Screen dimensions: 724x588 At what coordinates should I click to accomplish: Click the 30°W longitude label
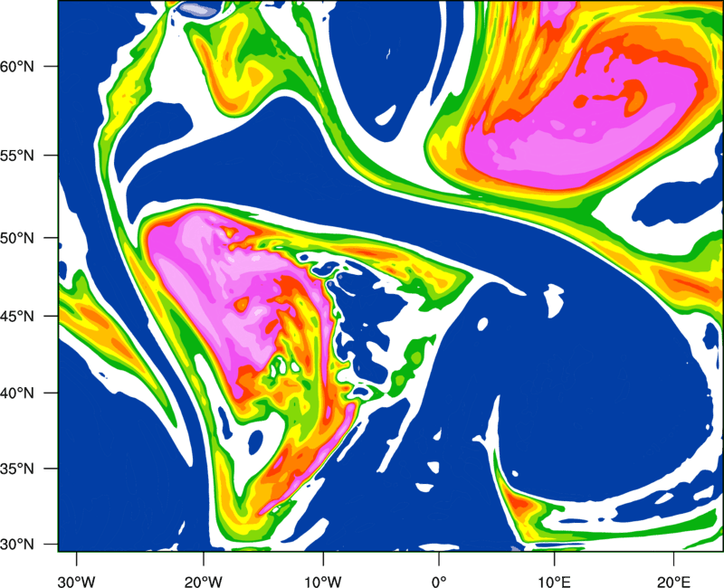coord(76,582)
